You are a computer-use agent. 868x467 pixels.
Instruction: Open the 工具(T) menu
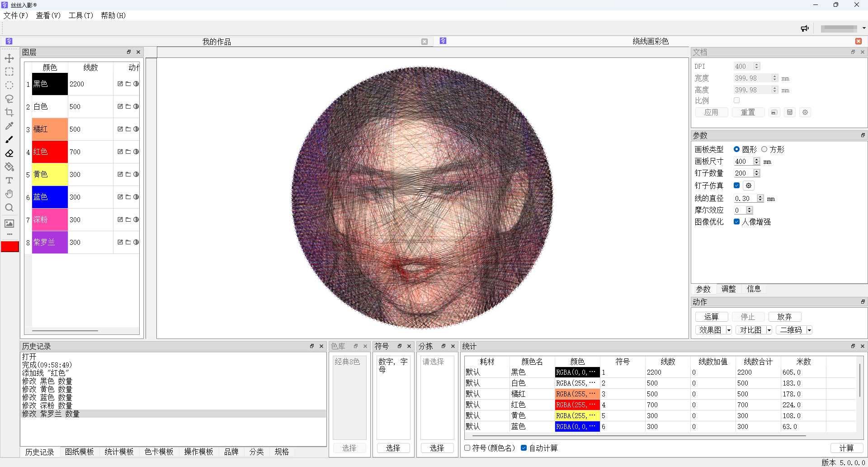click(x=80, y=15)
